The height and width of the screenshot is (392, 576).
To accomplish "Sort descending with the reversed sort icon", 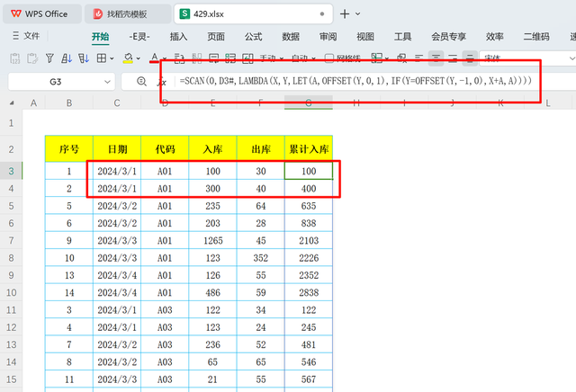I will pyautogui.click(x=84, y=58).
